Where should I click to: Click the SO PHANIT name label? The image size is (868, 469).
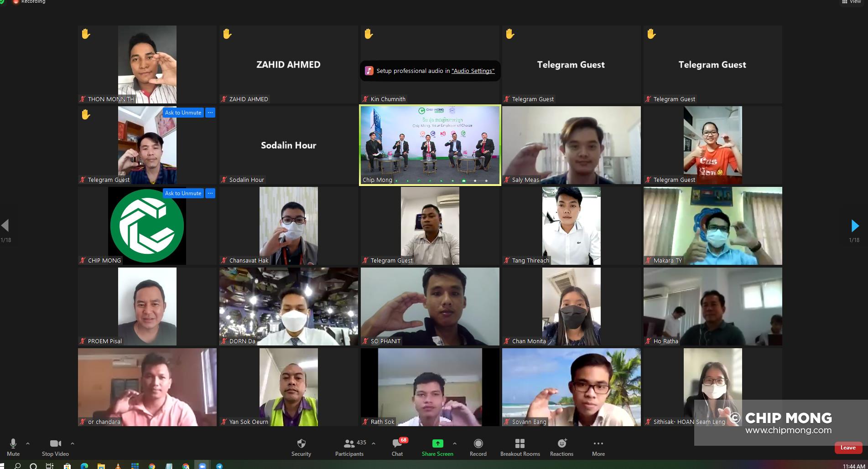pos(385,341)
